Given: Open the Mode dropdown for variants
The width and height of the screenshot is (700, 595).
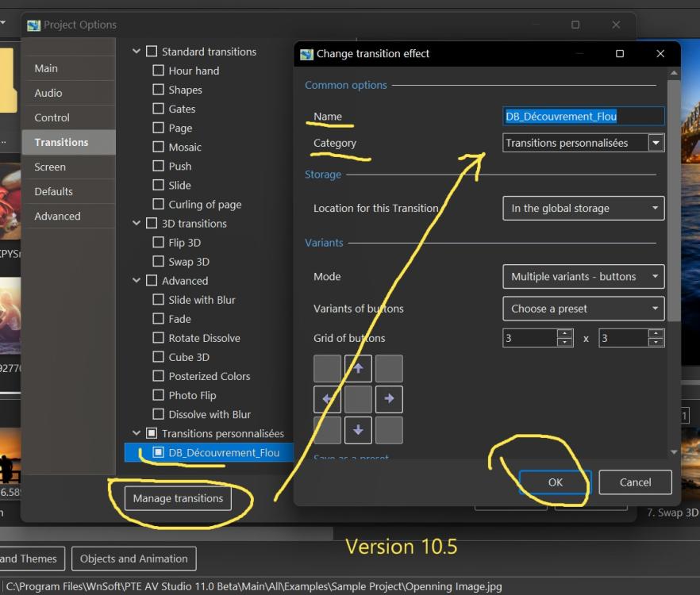Looking at the screenshot, I should [x=583, y=277].
